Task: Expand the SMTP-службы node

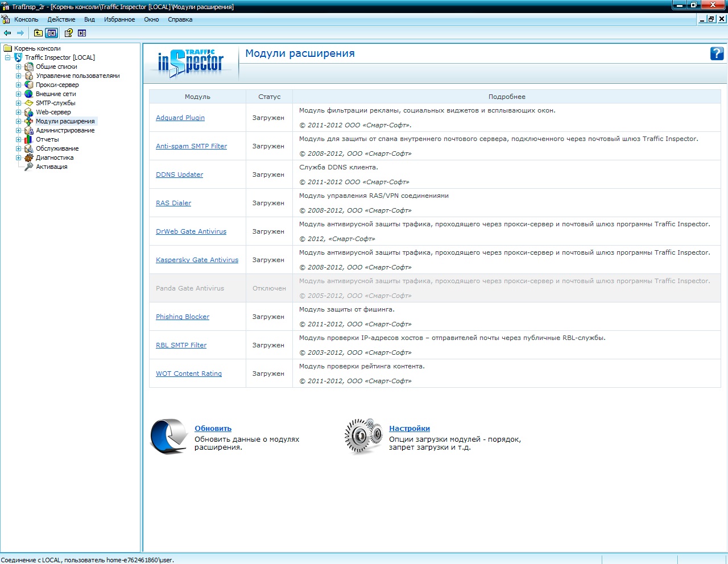Action: (18, 103)
